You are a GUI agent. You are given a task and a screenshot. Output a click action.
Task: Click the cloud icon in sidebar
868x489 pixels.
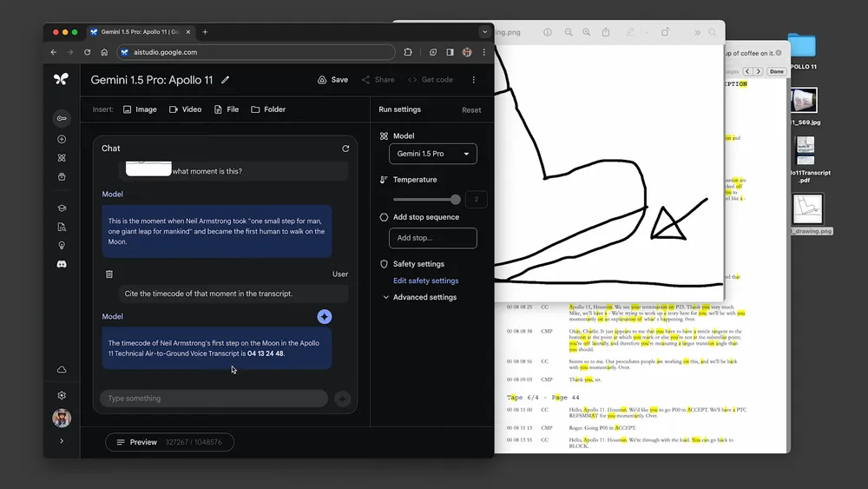[62, 369]
